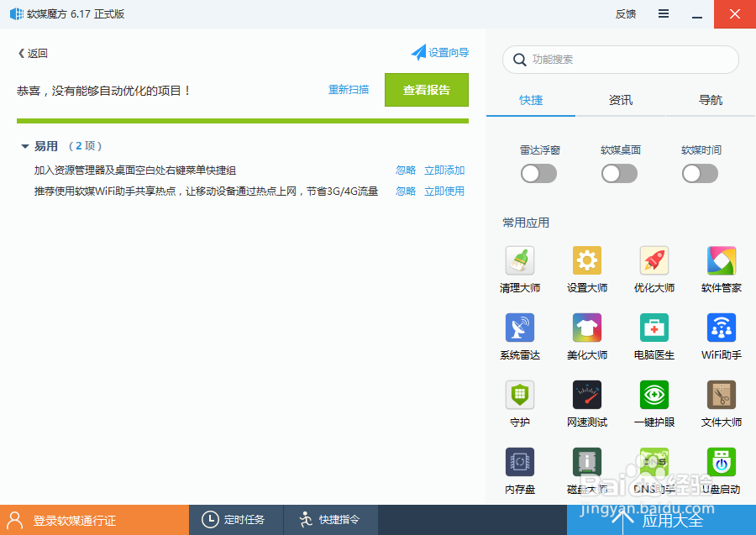This screenshot has height=535, width=756.
Task: Open 系统雷达 satellite dish icon
Action: 520,328
